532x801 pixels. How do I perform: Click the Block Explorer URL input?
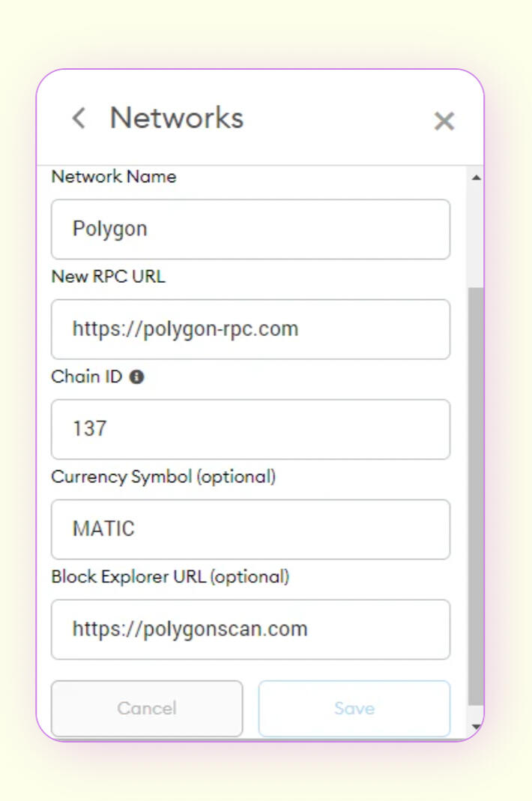pyautogui.click(x=250, y=628)
